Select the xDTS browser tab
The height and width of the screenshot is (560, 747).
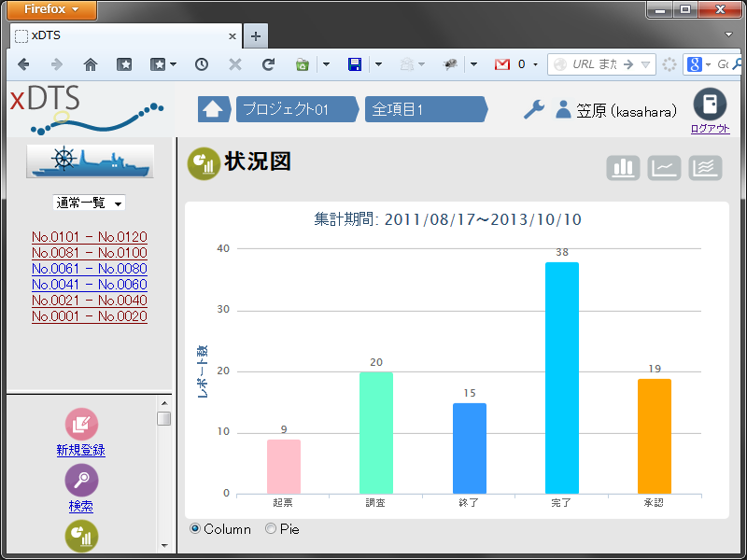(126, 35)
